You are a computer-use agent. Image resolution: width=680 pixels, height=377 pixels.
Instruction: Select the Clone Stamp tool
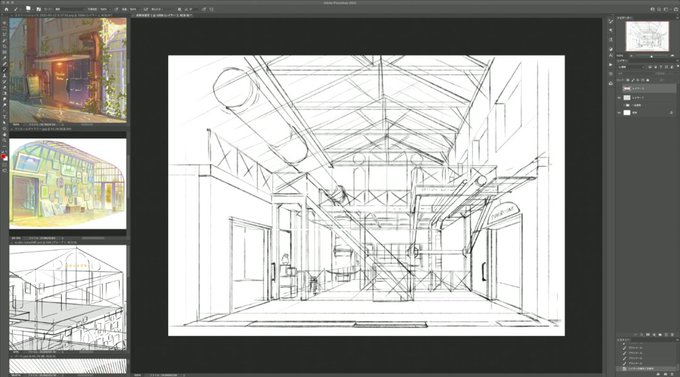(4, 76)
